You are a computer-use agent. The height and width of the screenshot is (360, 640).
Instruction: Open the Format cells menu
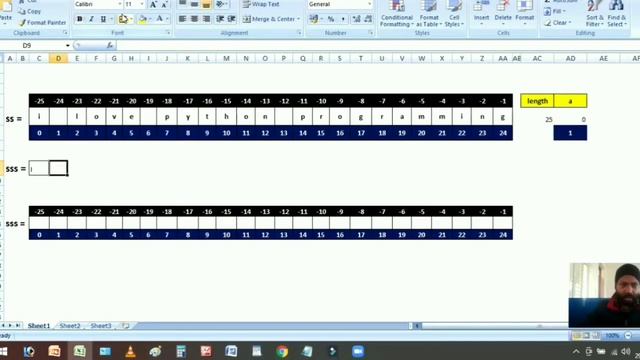[x=524, y=12]
